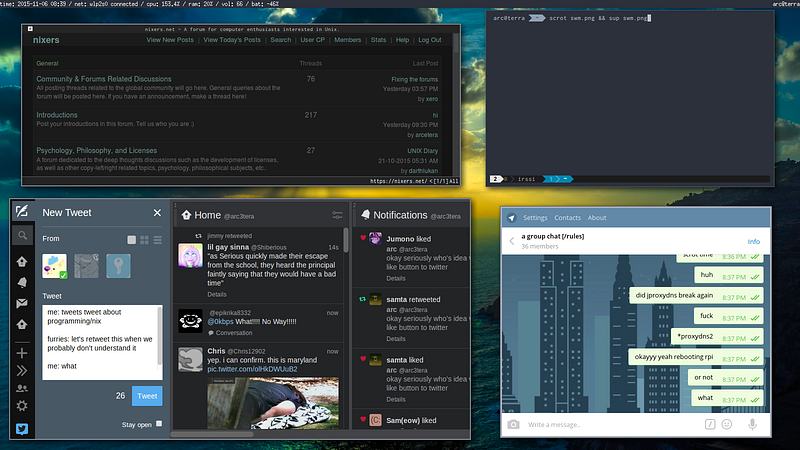This screenshot has height=450, width=800.
Task: Open Help page on nixers
Action: click(x=402, y=40)
